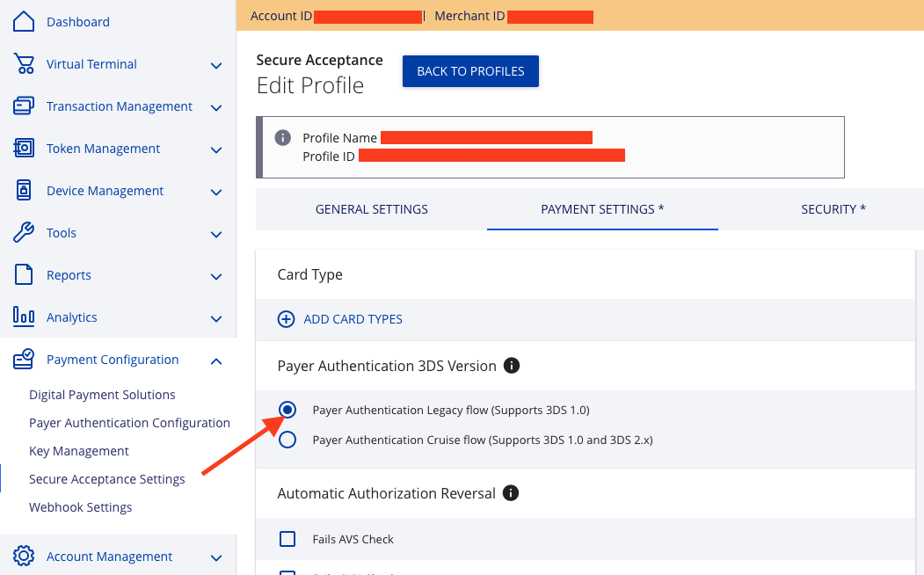This screenshot has height=575, width=924.
Task: Expand the Analytics chevron
Action: [x=216, y=319]
